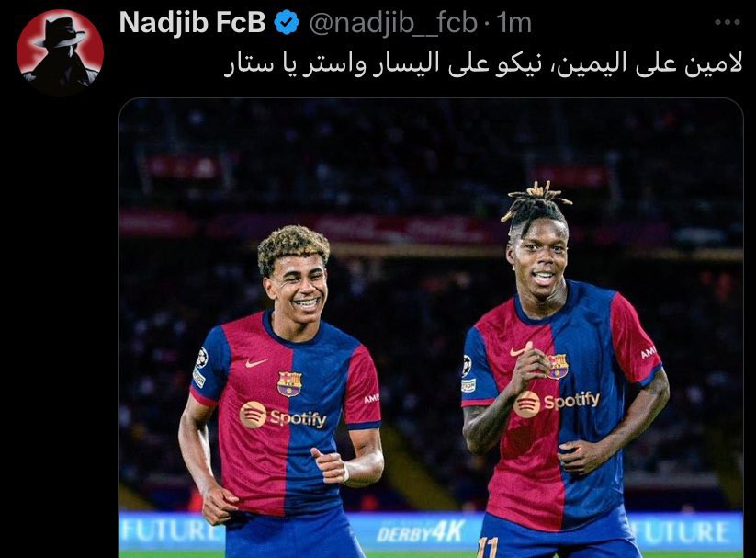Open the fedora silhouette profile avatar
This screenshot has width=756, height=558.
[x=60, y=51]
